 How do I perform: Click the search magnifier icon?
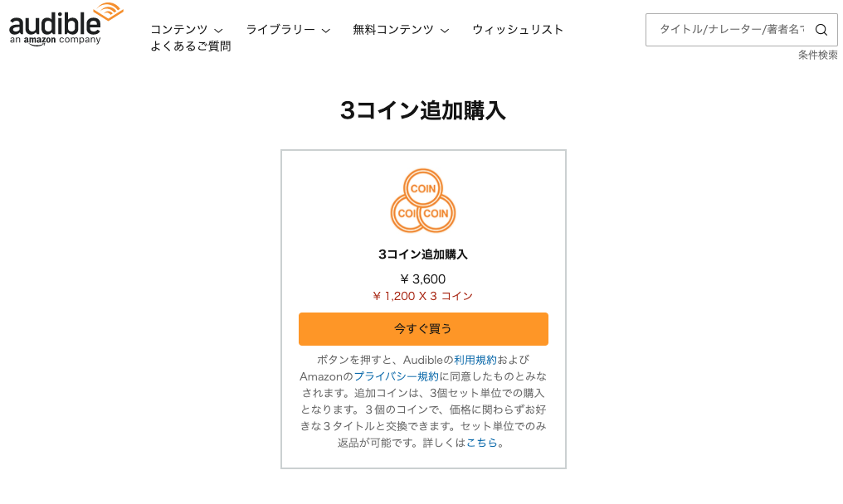[x=821, y=30]
